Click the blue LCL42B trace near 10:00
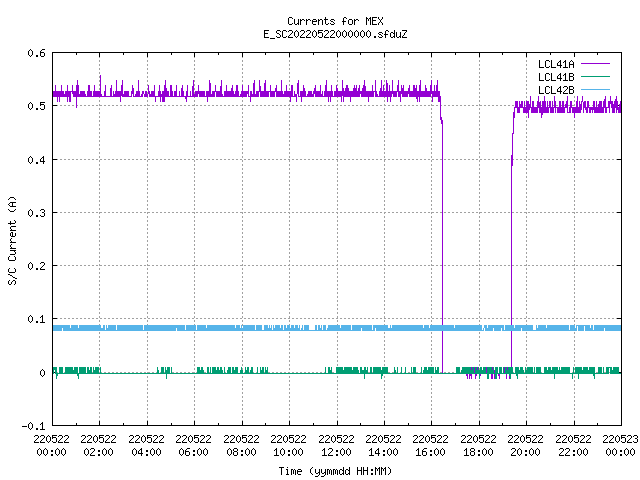Screen dimensions: 640x480 click(x=289, y=328)
